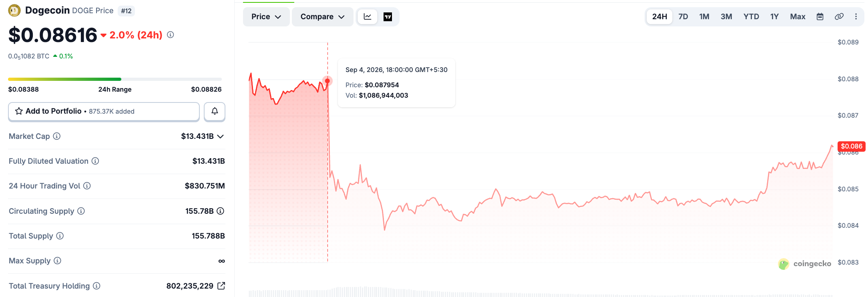
Task: Click the Dogecoin coin logo
Action: point(14,10)
